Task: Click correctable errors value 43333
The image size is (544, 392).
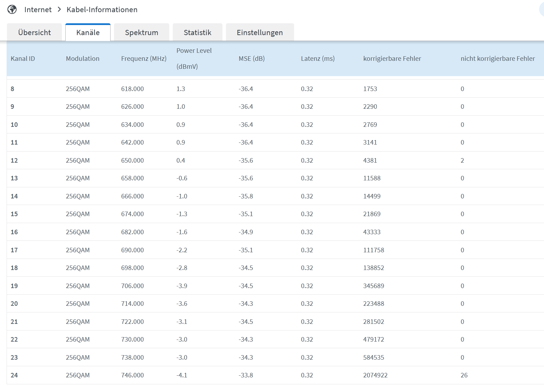Action: pyautogui.click(x=372, y=232)
